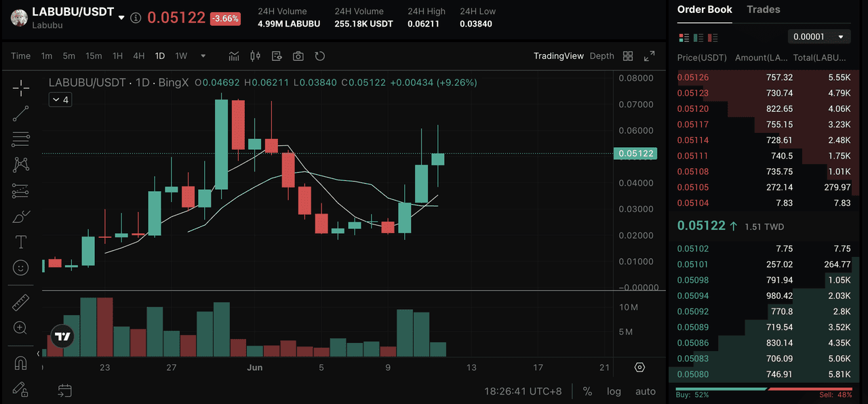Image resolution: width=868 pixels, height=404 pixels.
Task: Change the candlestick chart style
Action: [255, 56]
